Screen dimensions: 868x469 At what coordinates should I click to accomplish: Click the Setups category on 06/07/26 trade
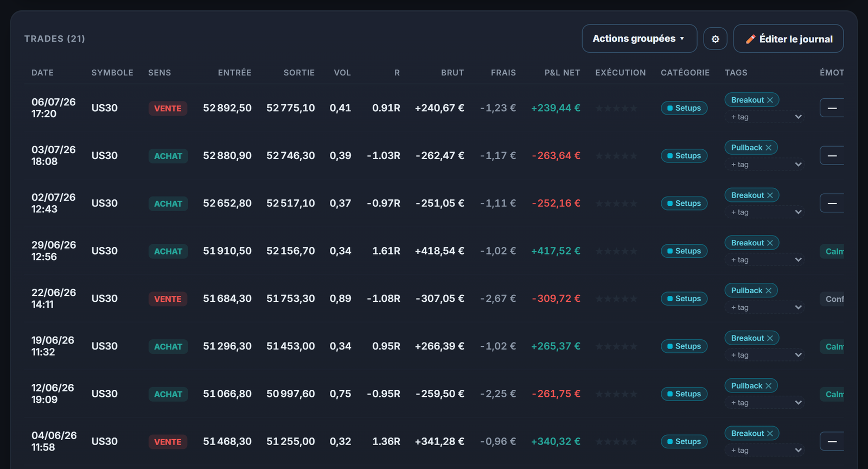684,108
